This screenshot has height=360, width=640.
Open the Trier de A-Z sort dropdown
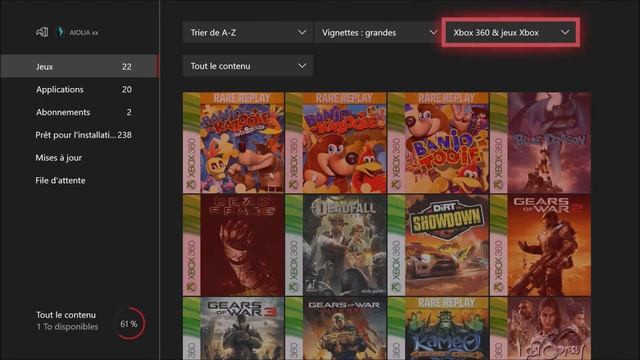coord(248,32)
